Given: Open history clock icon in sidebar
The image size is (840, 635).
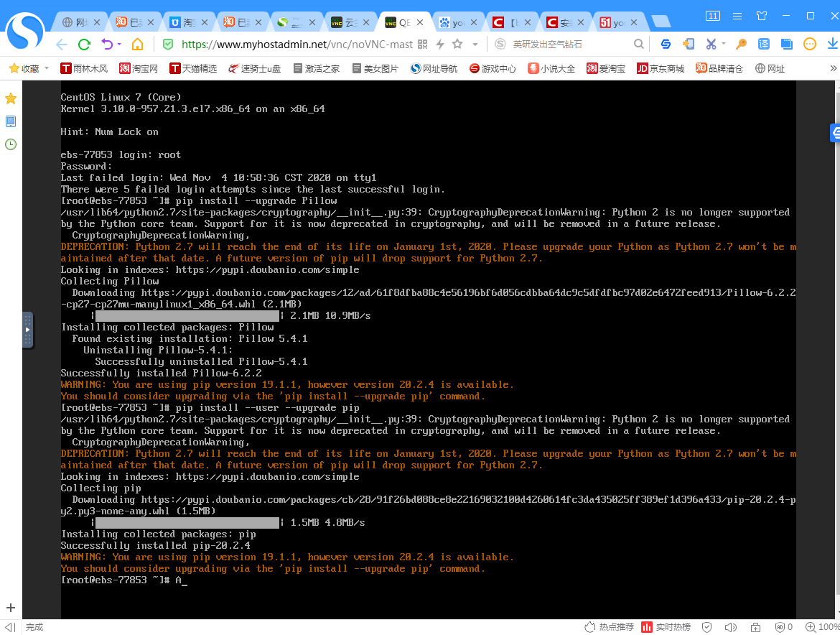Looking at the screenshot, I should [11, 144].
